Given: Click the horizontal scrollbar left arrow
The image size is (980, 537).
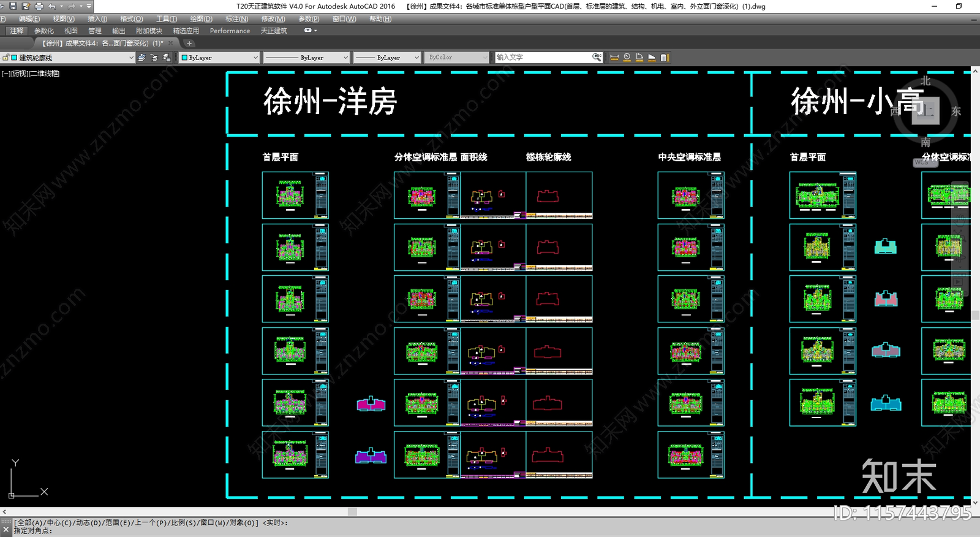Looking at the screenshot, I should pos(4,512).
